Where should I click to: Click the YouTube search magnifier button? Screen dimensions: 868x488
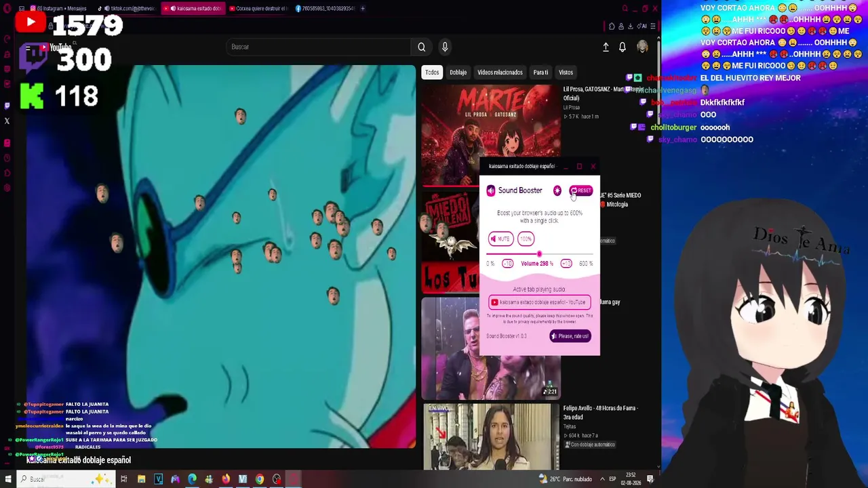coord(421,47)
